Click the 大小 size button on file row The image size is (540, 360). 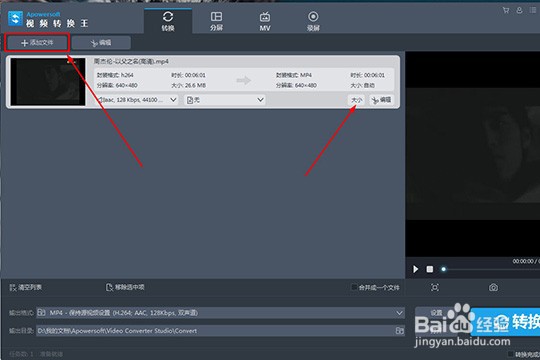point(356,100)
